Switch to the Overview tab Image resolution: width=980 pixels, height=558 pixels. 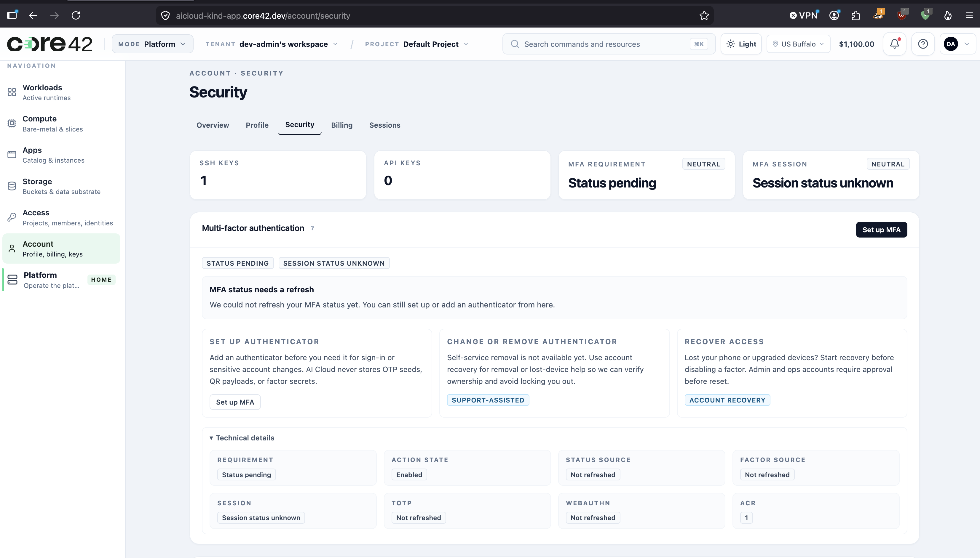[213, 125]
